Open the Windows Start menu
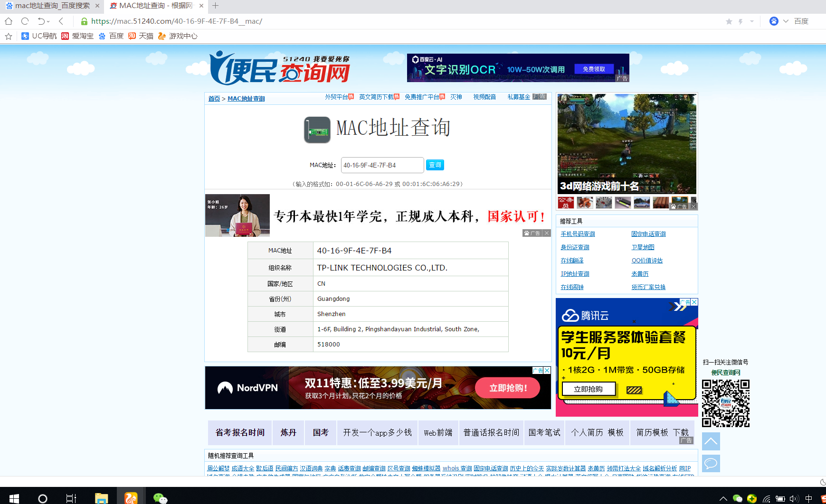 tap(14, 498)
